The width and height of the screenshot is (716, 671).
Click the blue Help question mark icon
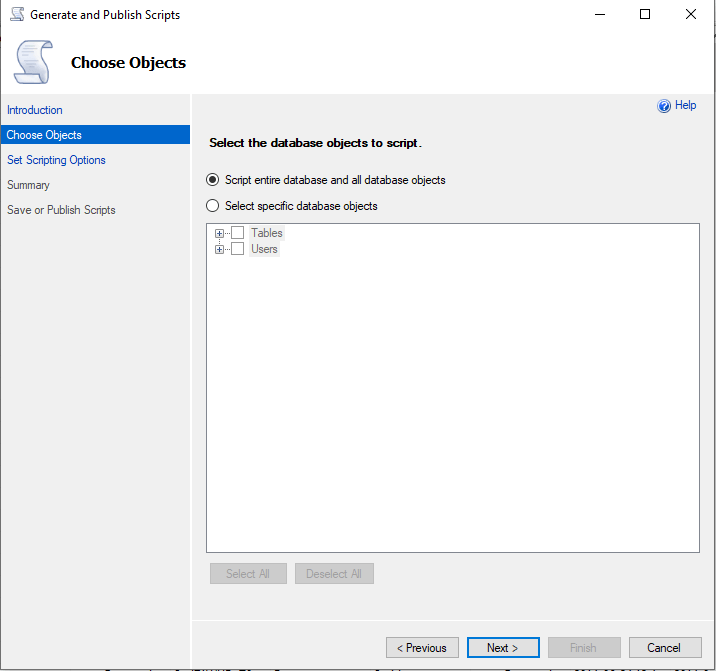click(663, 106)
